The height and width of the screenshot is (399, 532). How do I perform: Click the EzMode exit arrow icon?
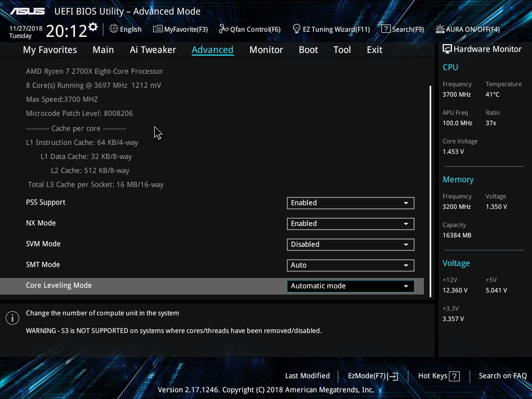pyautogui.click(x=393, y=376)
